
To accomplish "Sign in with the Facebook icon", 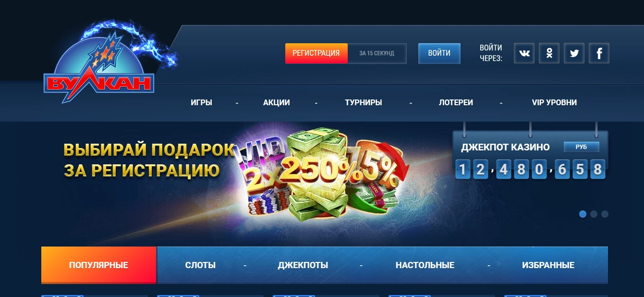I will pyautogui.click(x=599, y=53).
